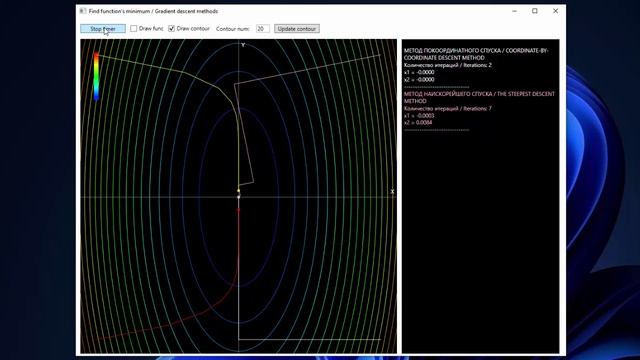Focus the Contour num input field
Viewport: 640px width, 360px height.
coord(262,29)
